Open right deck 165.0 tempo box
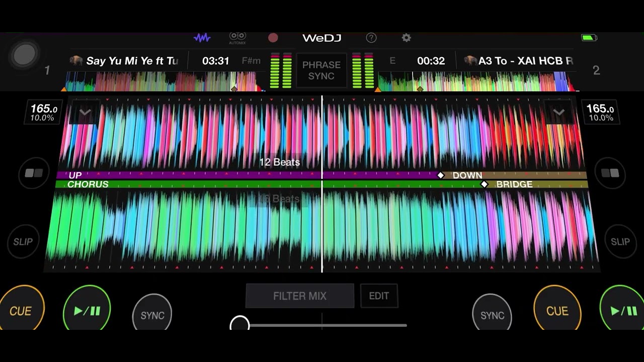Viewport: 644px width, 362px height. click(x=600, y=113)
